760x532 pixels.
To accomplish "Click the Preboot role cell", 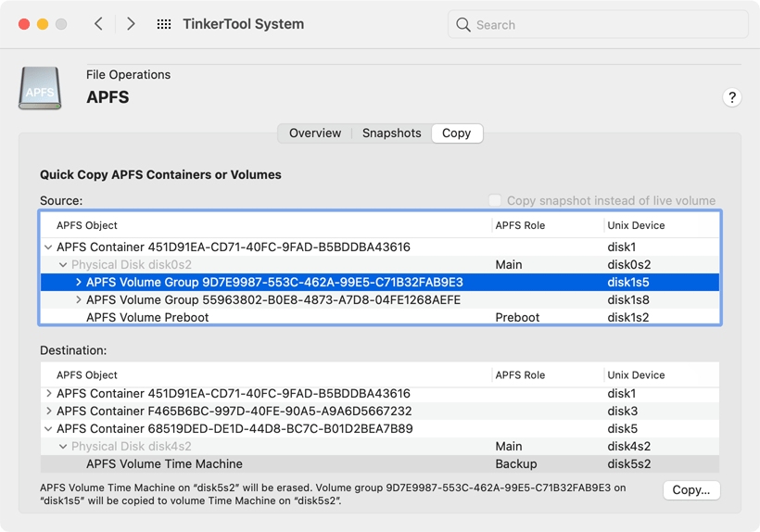I will (517, 317).
